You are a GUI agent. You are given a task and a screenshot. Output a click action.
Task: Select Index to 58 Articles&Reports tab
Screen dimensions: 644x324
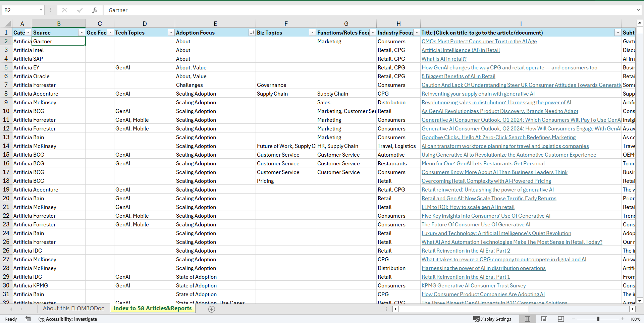coord(153,309)
